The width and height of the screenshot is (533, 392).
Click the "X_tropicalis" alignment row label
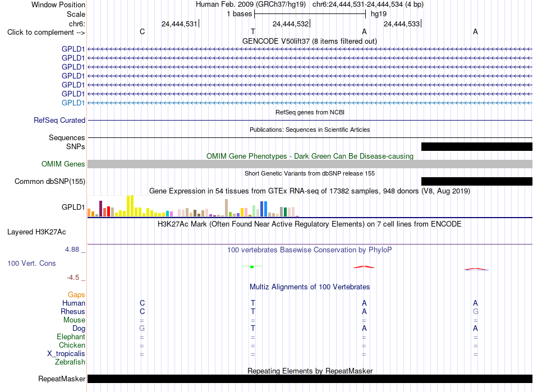coord(66,354)
